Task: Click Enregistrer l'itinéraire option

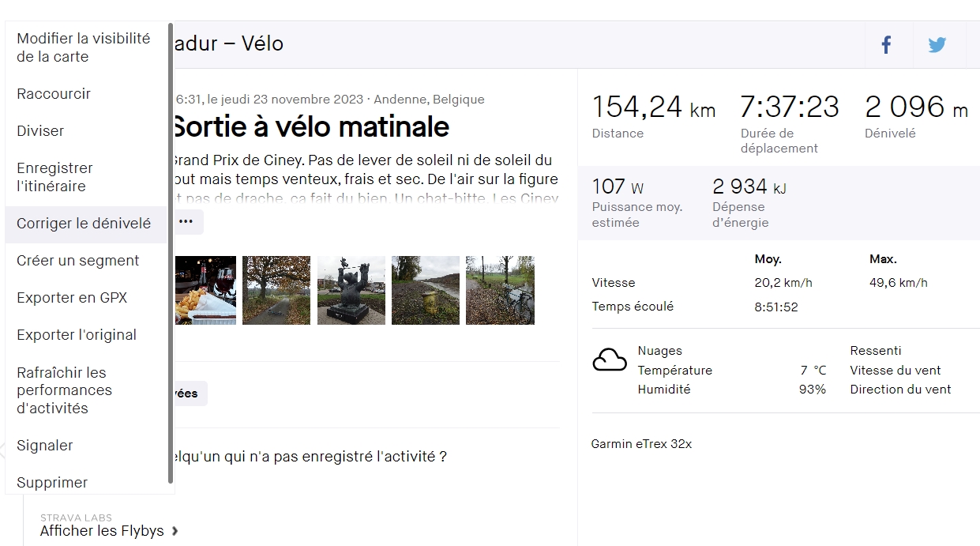Action: click(x=55, y=177)
